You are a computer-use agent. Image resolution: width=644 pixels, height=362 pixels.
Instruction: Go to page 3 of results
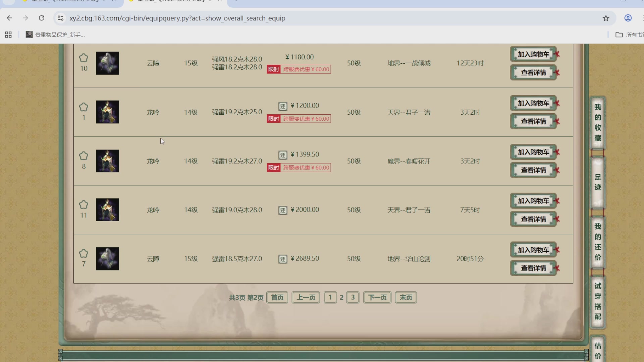(x=353, y=297)
